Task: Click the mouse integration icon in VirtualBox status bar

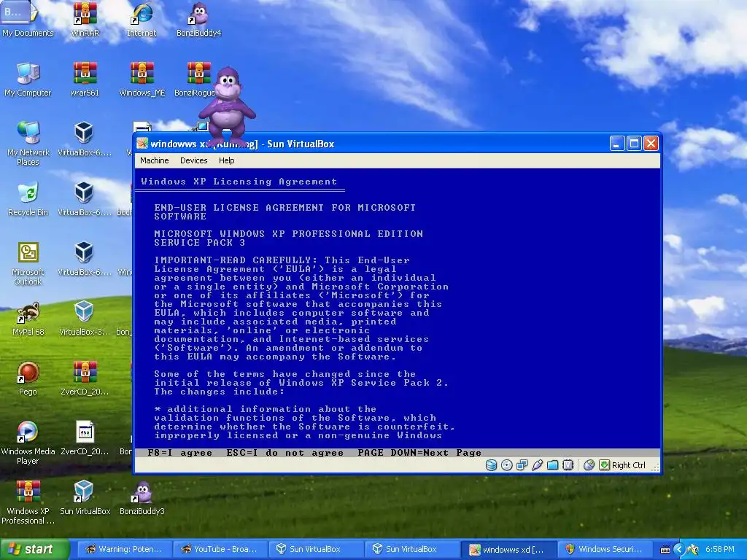Action: (589, 465)
